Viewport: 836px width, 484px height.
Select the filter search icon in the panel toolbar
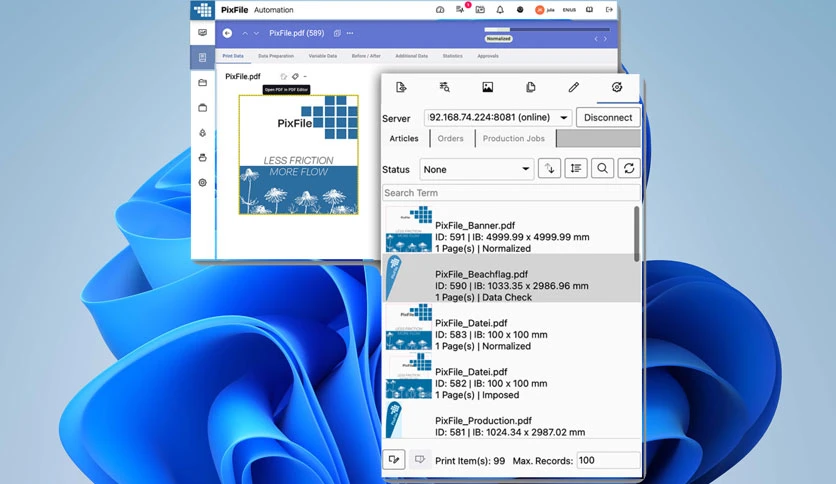[x=444, y=87]
